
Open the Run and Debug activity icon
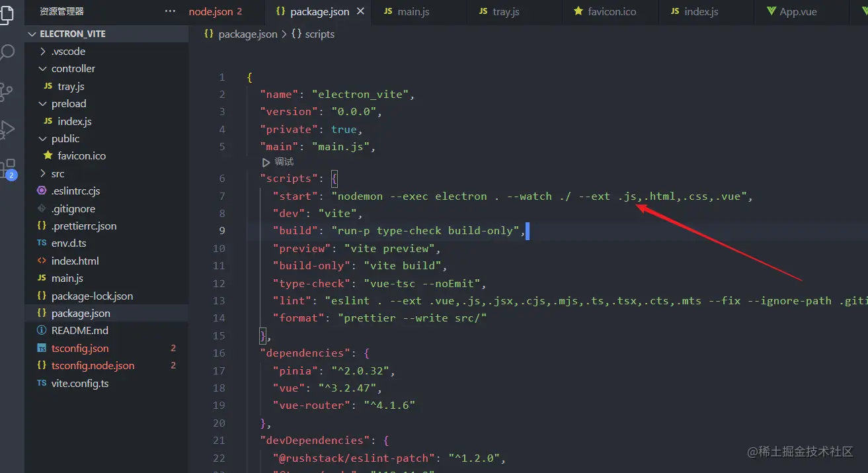pyautogui.click(x=7, y=129)
